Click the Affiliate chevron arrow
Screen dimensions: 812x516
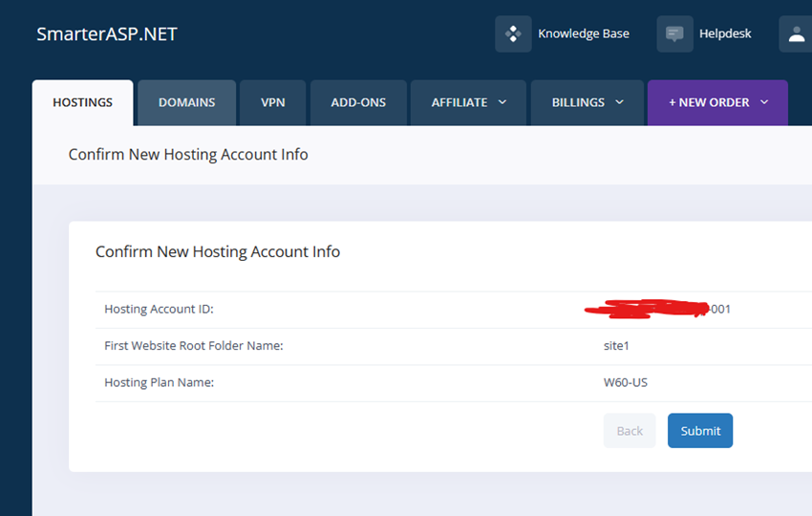tap(503, 102)
